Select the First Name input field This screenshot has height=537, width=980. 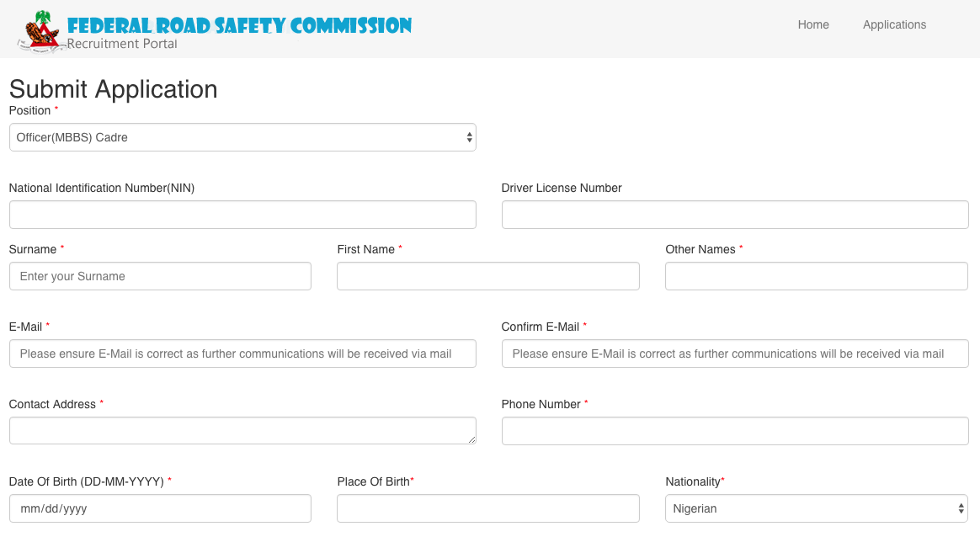(487, 276)
